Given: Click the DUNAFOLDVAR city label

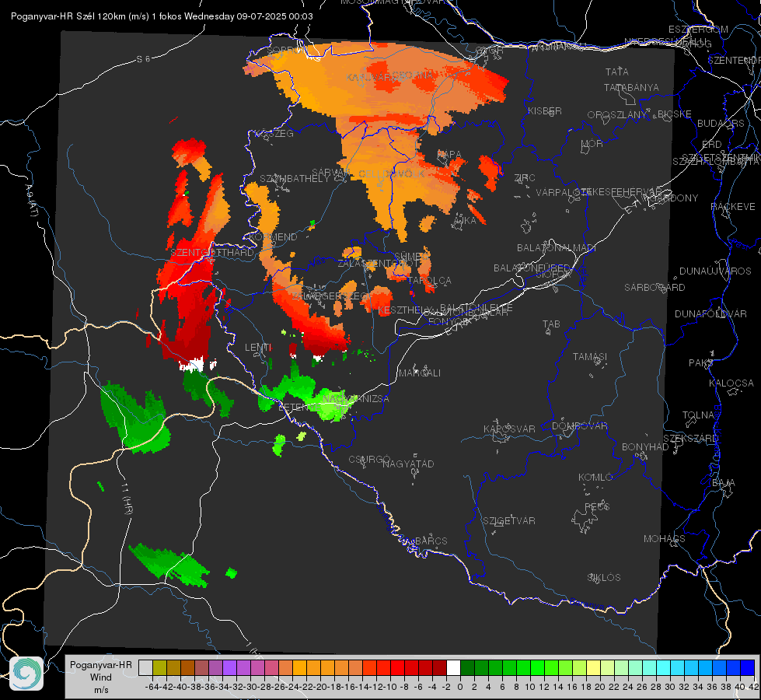Looking at the screenshot, I should (711, 313).
